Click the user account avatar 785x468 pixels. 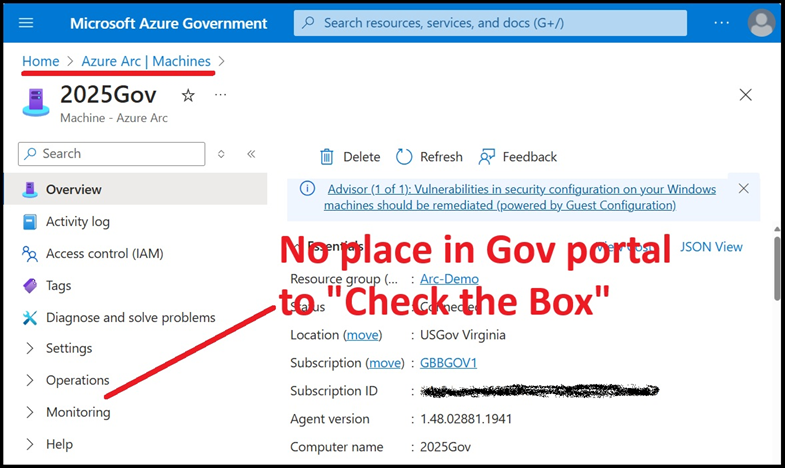761,22
